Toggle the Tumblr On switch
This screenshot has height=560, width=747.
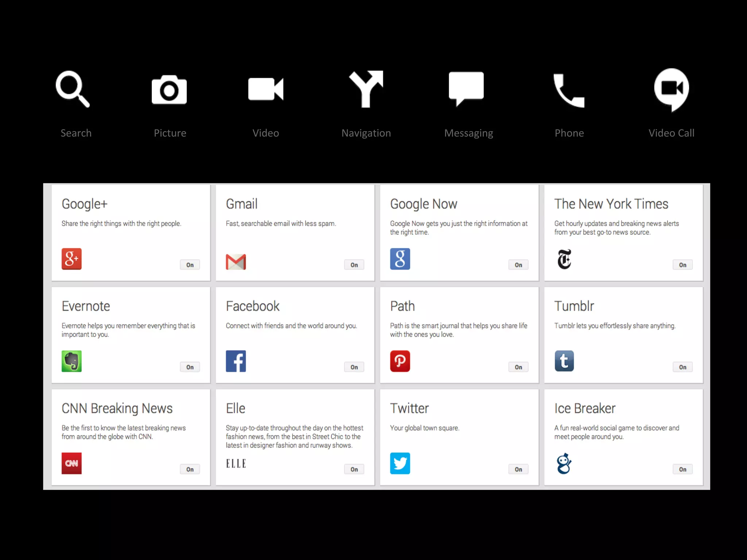pyautogui.click(x=682, y=367)
